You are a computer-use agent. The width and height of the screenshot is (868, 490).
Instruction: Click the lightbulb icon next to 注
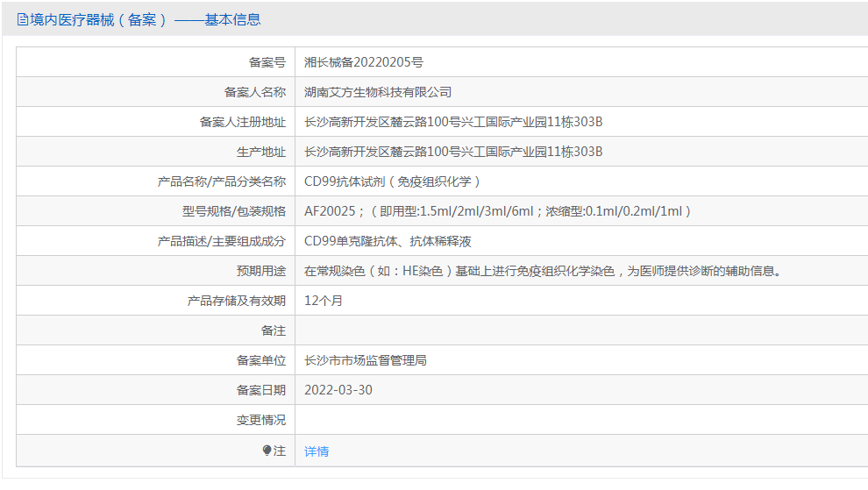tap(267, 451)
